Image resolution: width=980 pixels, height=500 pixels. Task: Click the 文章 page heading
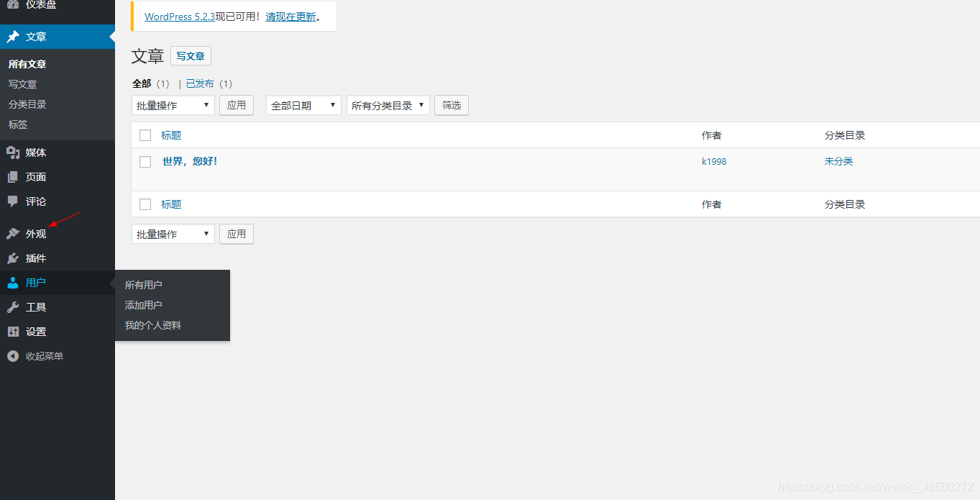pos(147,56)
